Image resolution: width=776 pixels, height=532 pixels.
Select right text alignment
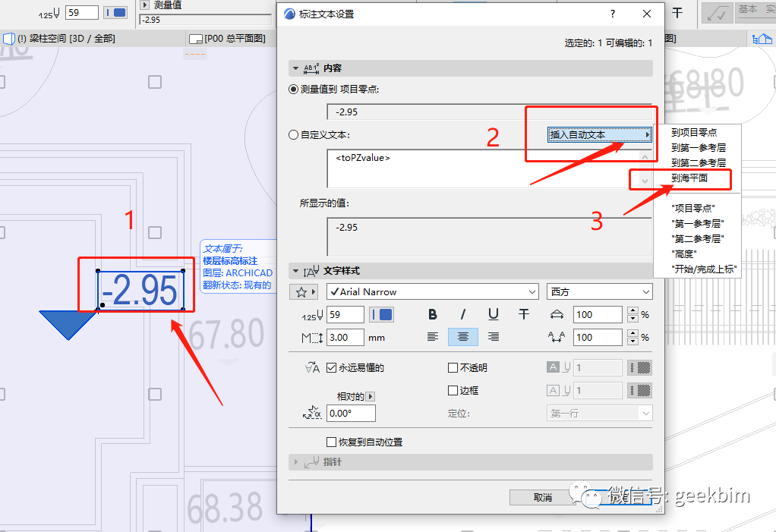493,337
